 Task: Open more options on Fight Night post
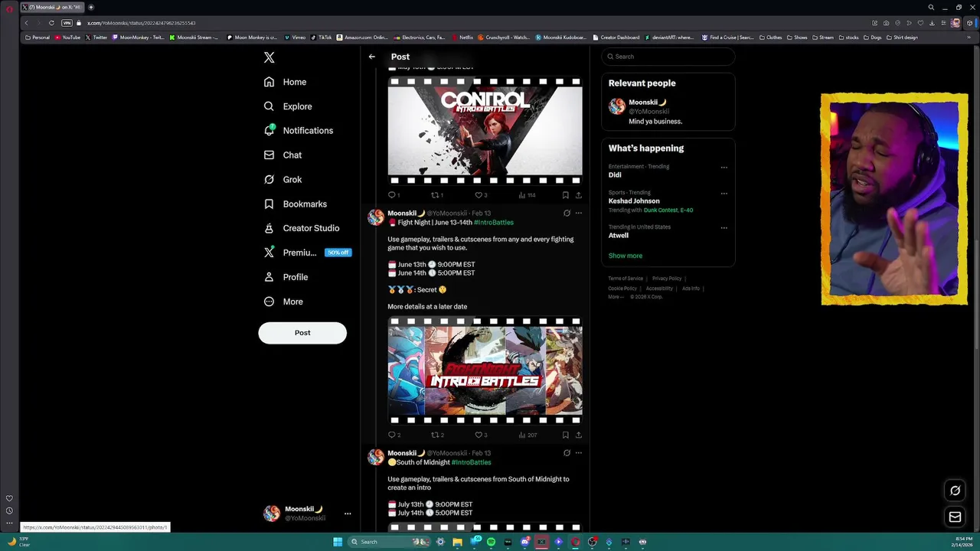[x=579, y=214]
